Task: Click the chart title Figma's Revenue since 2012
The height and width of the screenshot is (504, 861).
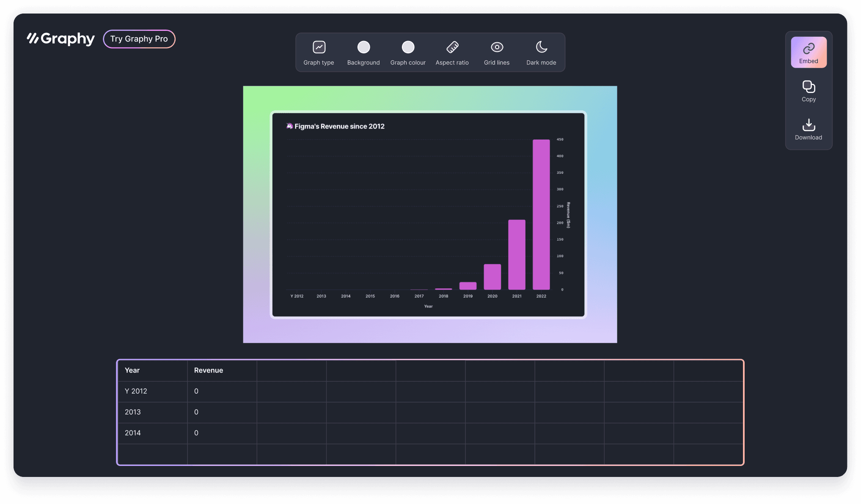Action: [339, 126]
